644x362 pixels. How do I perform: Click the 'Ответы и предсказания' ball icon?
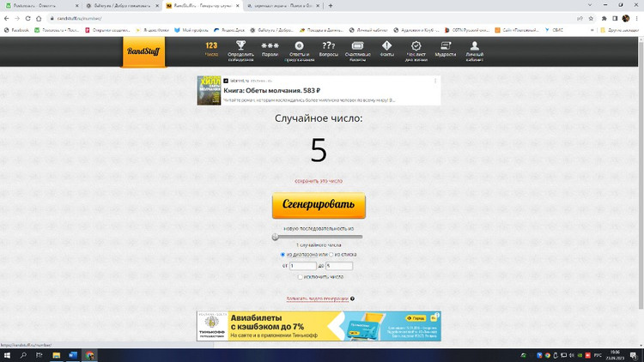tap(299, 50)
